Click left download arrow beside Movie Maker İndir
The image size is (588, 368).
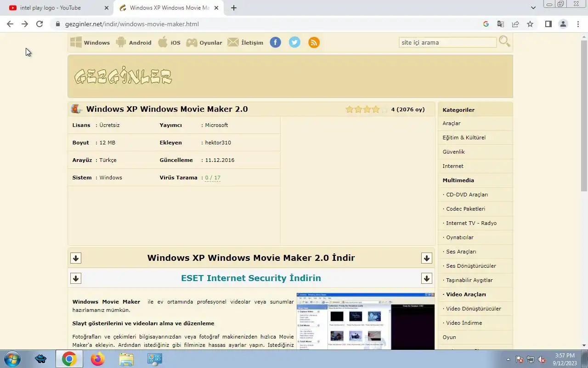(76, 258)
